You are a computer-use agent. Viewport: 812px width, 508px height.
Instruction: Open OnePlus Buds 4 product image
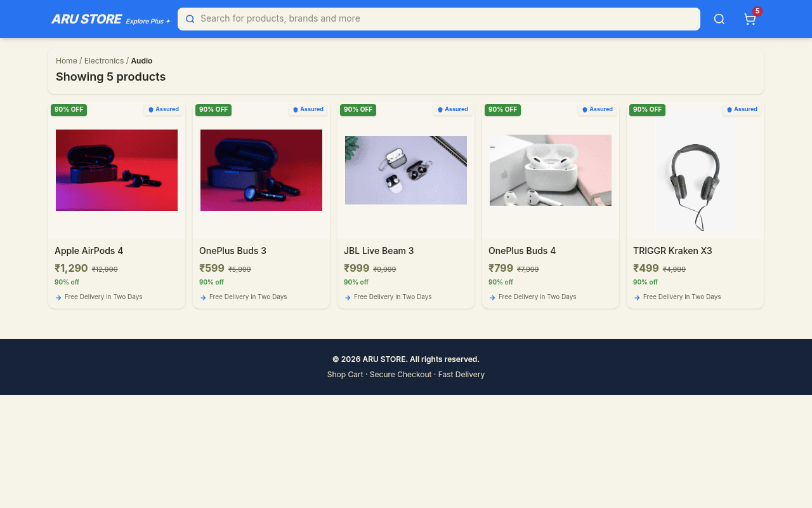pos(551,170)
